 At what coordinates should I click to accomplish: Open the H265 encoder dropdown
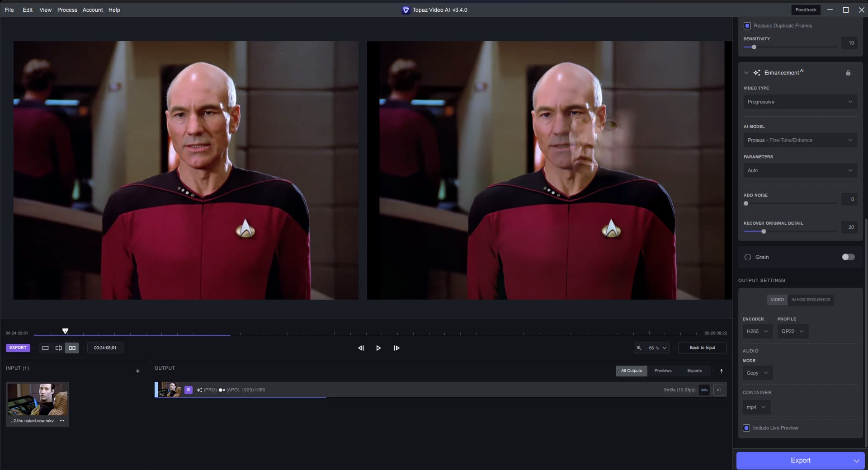(757, 331)
